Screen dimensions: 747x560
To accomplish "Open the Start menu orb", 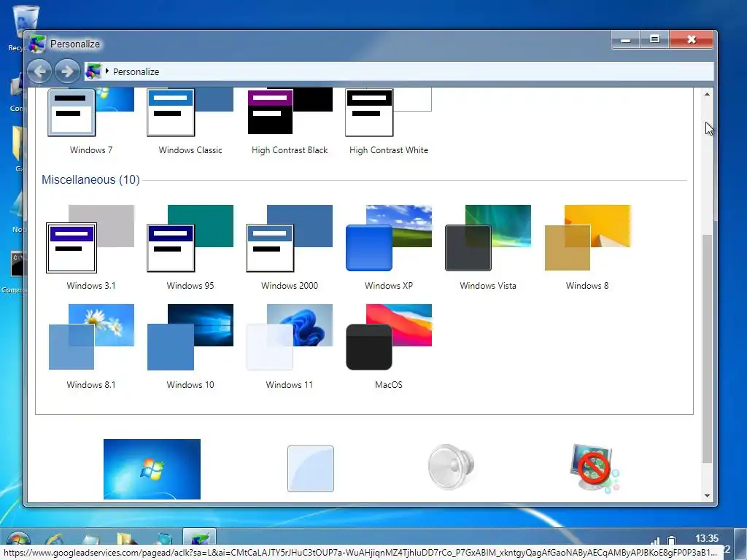I will pos(18,539).
